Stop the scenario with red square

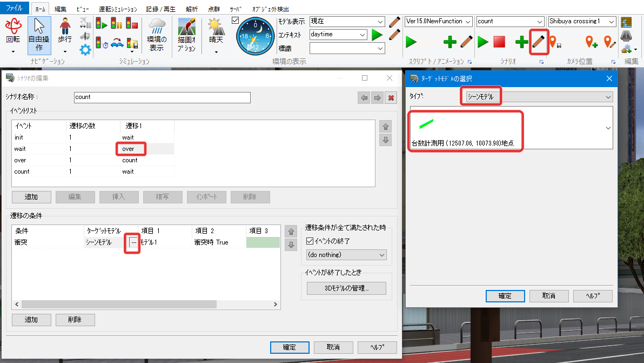pos(499,42)
